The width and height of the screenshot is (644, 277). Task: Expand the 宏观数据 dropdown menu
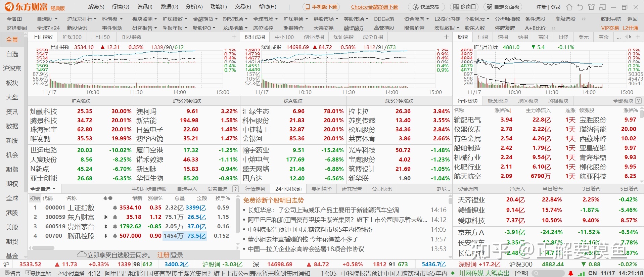[447, 28]
